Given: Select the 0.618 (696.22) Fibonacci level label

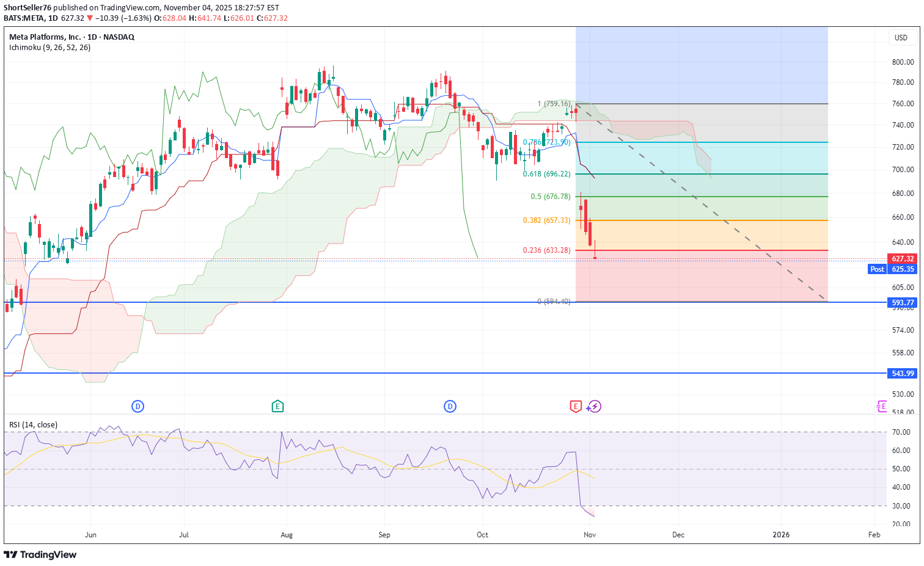Looking at the screenshot, I should [x=546, y=174].
